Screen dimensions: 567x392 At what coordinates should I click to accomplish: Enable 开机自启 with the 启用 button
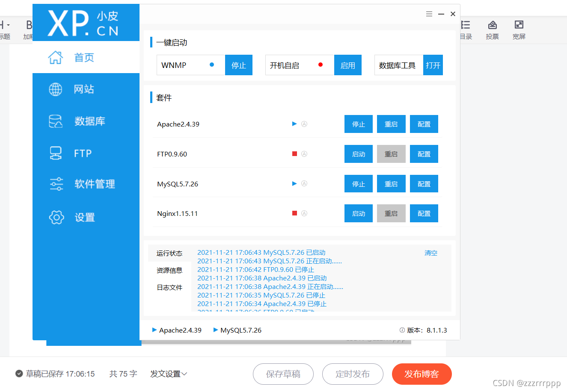click(348, 65)
